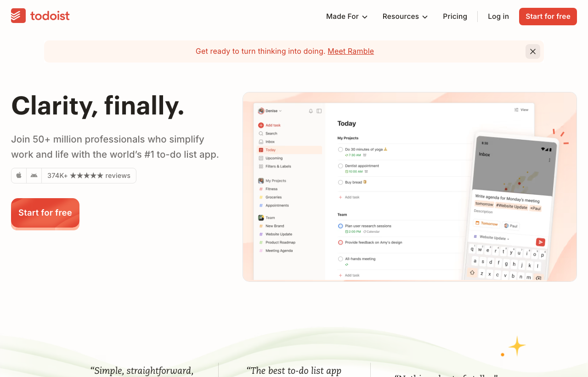This screenshot has width=588, height=377.
Task: Follow the Meet Ramble link
Action: tap(351, 51)
